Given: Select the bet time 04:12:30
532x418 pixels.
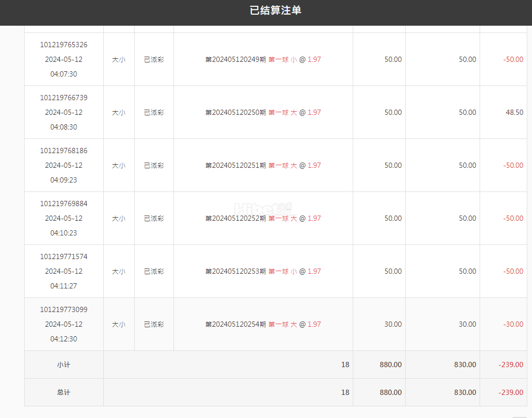Looking at the screenshot, I should pos(64,339).
